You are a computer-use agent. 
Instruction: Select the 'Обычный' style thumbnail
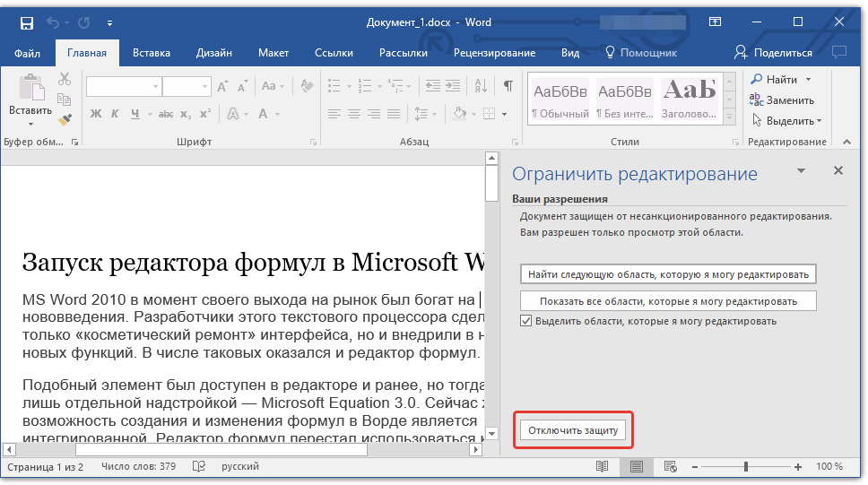560,100
